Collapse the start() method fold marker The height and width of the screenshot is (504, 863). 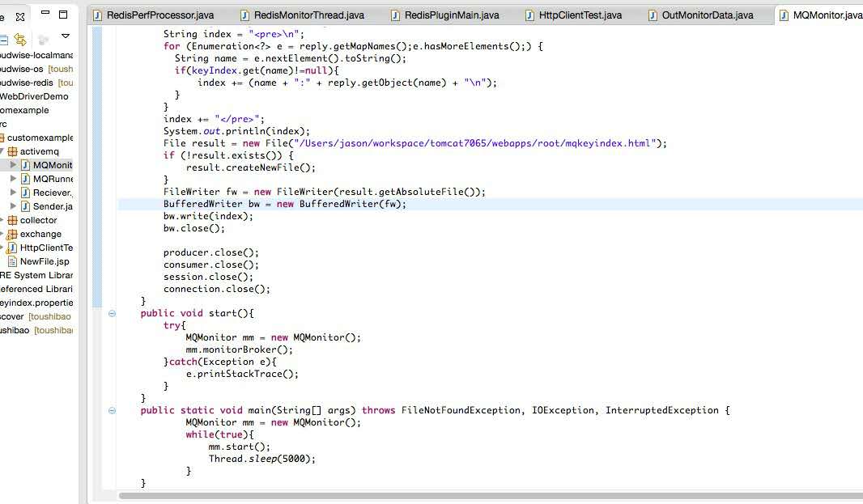[112, 314]
